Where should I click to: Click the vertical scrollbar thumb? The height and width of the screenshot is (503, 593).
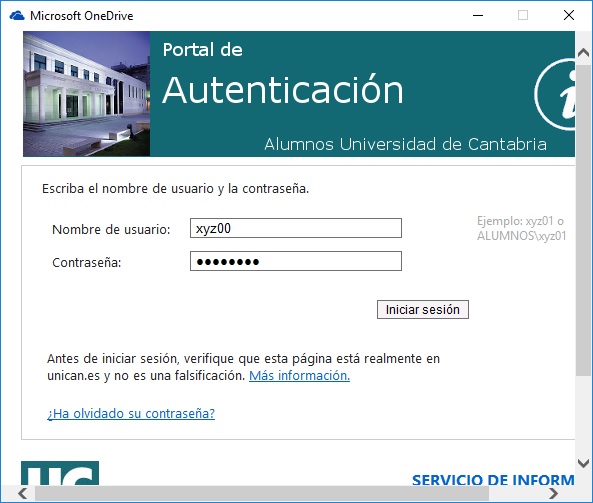[x=583, y=220]
